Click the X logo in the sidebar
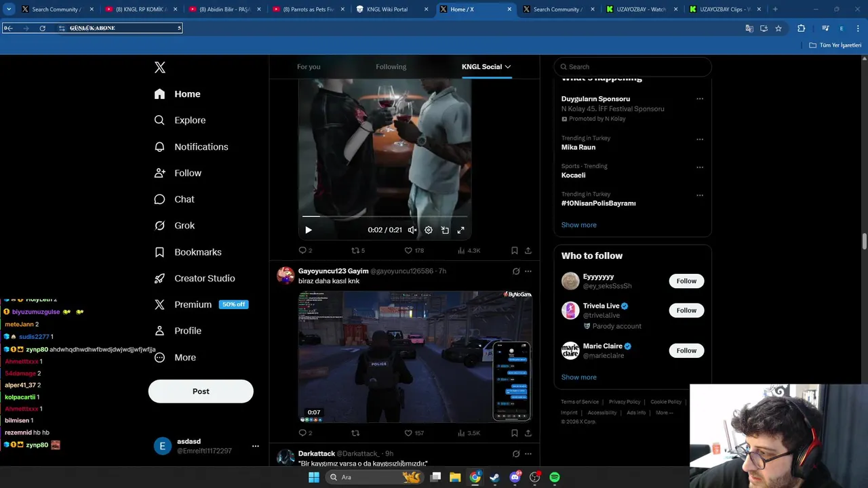Viewport: 868px width, 488px height. tap(160, 67)
